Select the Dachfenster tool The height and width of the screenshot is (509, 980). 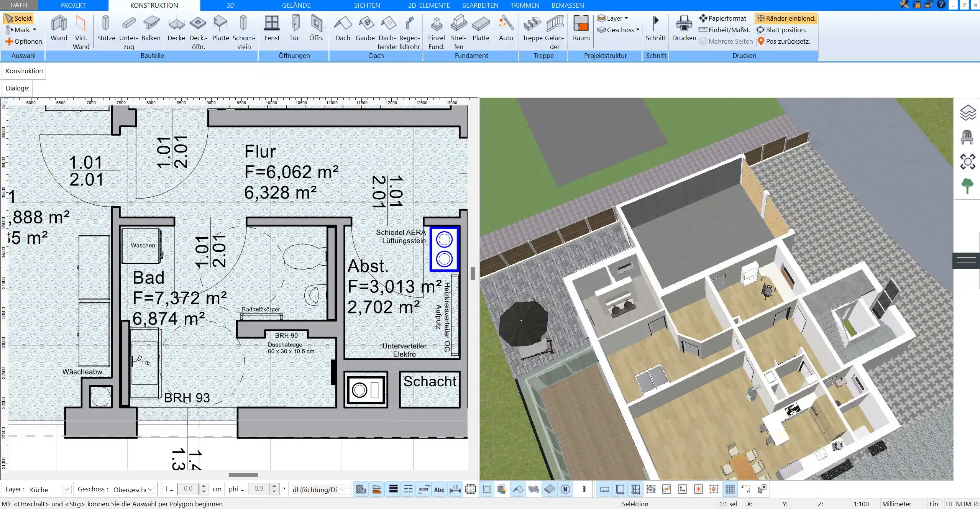click(387, 33)
